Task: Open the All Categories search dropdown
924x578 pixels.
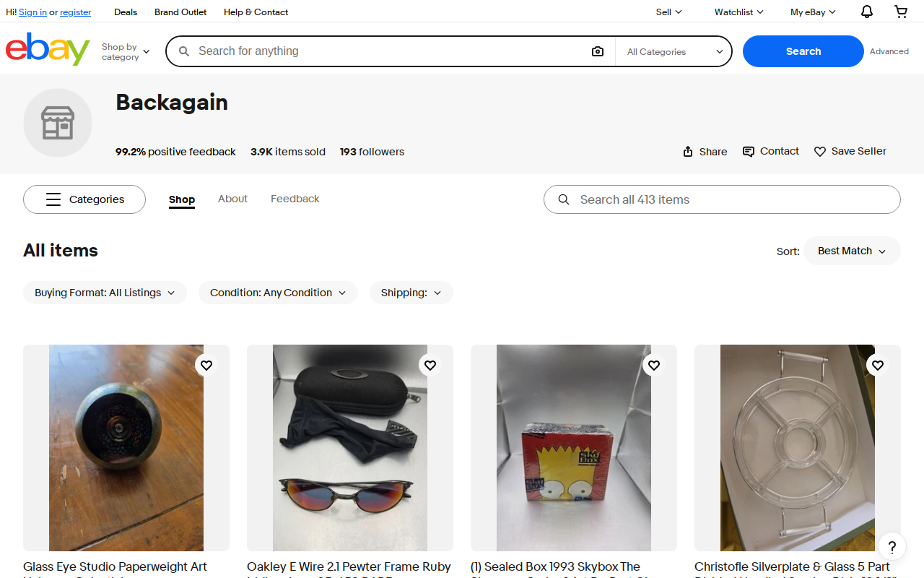Action: click(674, 52)
